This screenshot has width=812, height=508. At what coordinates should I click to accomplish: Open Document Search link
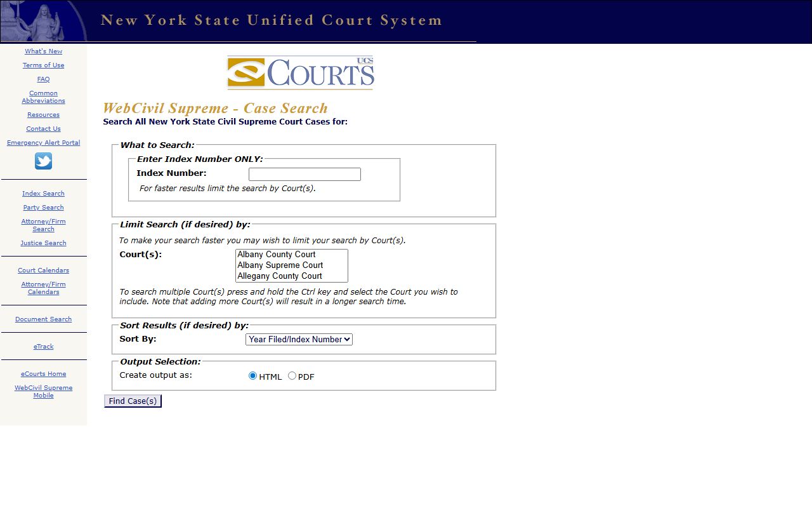[x=44, y=319]
